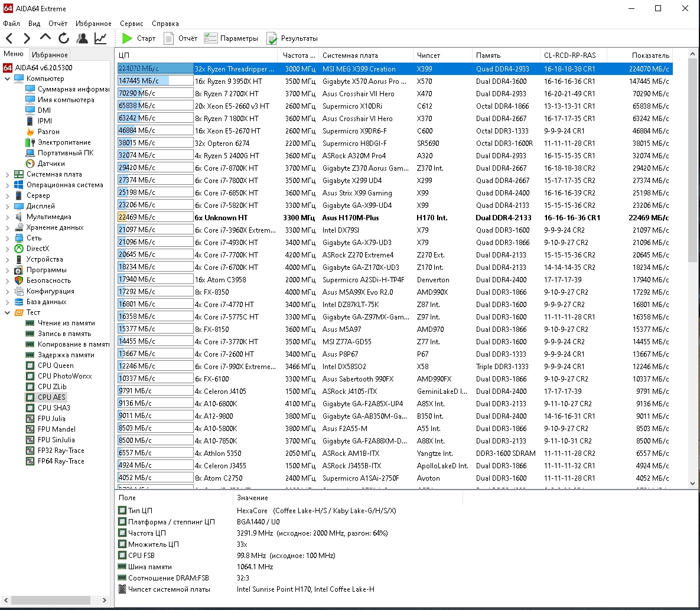Sort by the Показатель column header

tap(650, 56)
